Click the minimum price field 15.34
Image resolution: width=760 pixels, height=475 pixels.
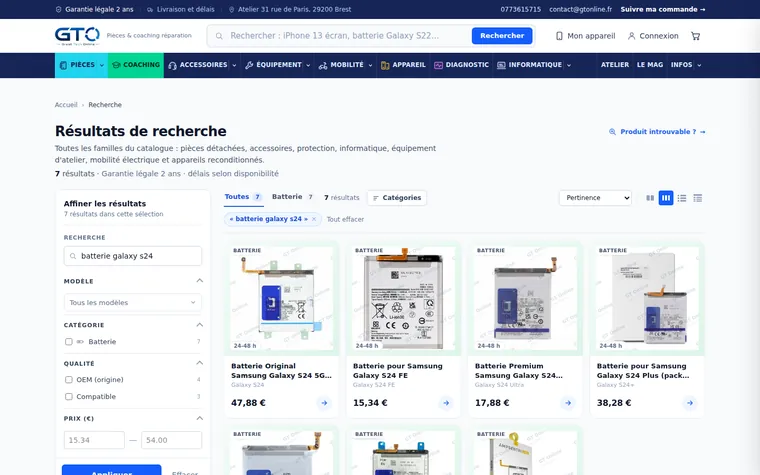coord(94,440)
